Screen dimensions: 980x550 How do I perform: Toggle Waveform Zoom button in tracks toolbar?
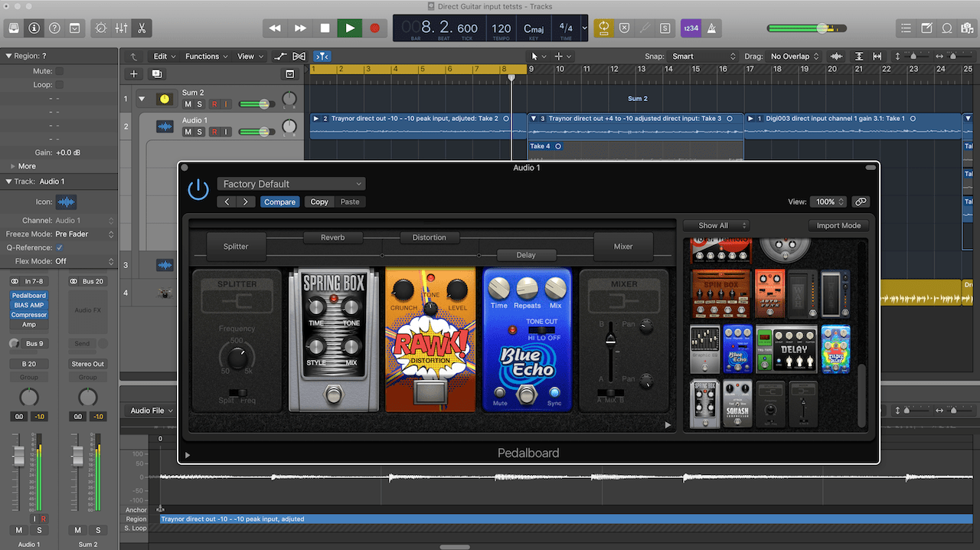tap(836, 56)
